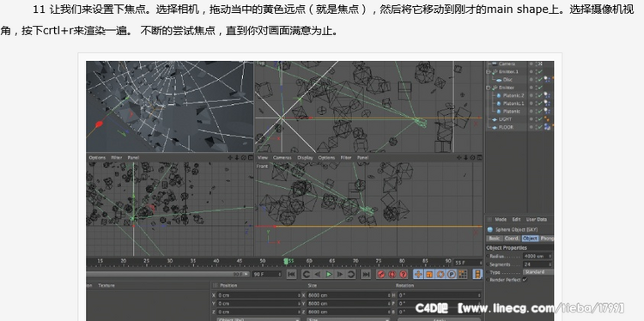Jump to the animation start frame

point(291,275)
